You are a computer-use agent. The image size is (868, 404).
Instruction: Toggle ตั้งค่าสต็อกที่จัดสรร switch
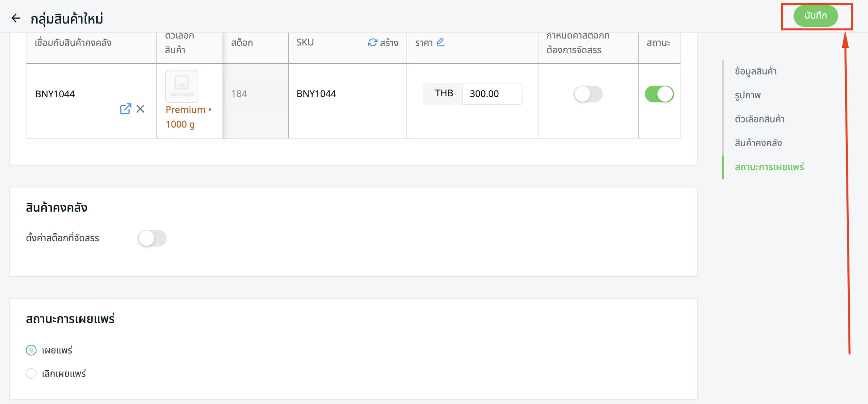click(x=152, y=238)
